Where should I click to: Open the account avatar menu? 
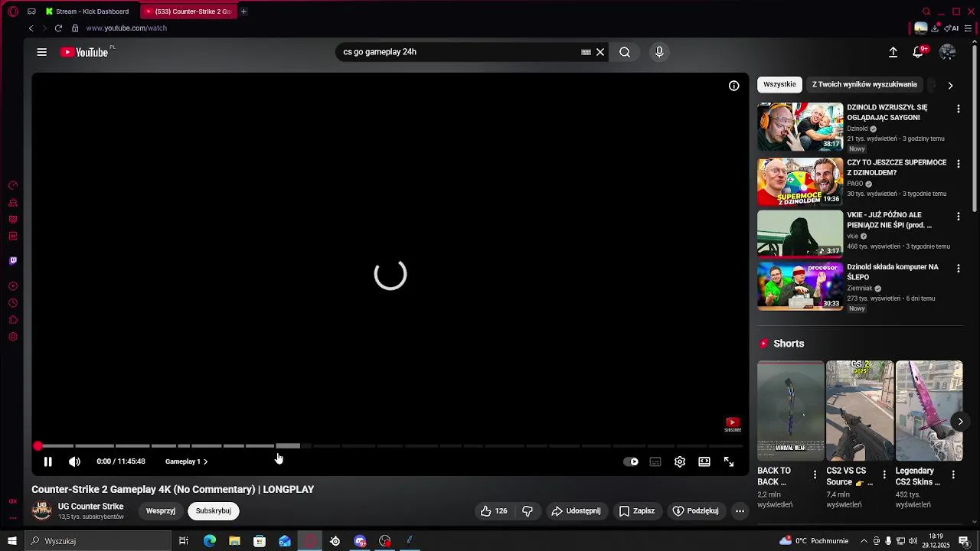coord(947,52)
